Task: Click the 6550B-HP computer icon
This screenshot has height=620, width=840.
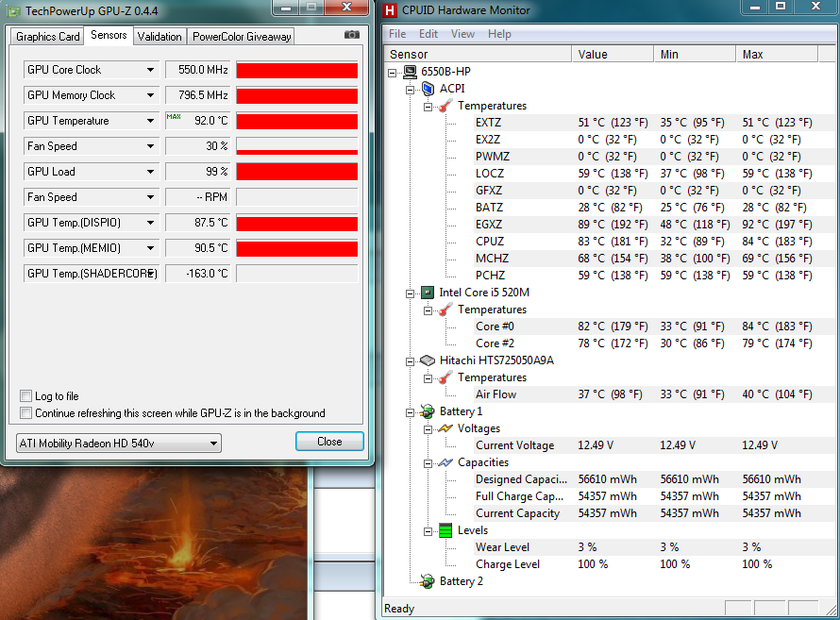Action: pos(410,71)
